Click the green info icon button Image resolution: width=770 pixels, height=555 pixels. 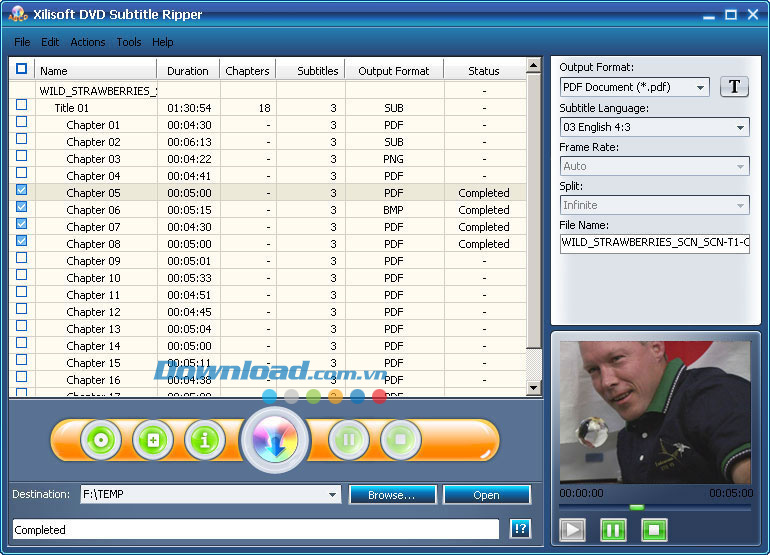(205, 440)
